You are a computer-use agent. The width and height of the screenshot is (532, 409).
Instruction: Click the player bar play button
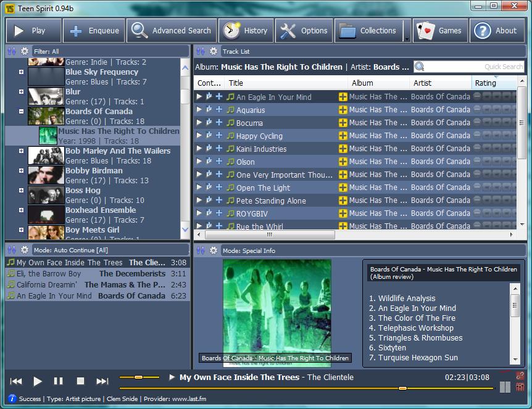click(x=37, y=381)
